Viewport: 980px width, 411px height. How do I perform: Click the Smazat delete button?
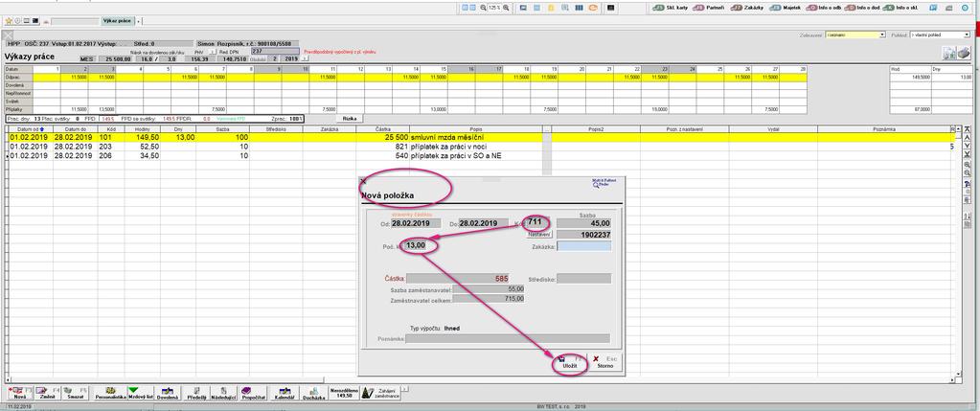click(77, 393)
